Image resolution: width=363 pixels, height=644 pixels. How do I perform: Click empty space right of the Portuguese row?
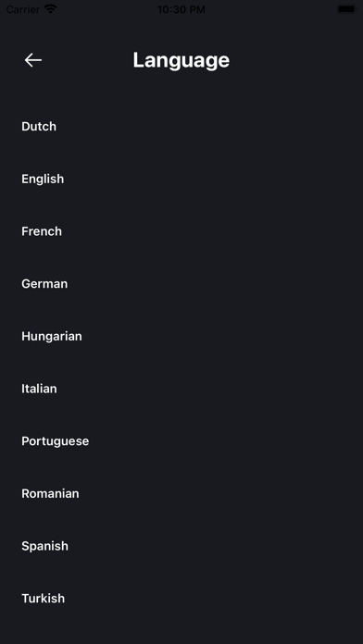tap(226, 441)
